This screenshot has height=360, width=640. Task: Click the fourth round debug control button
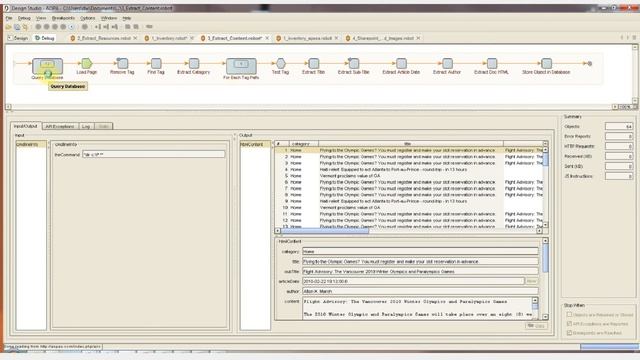point(63,27)
